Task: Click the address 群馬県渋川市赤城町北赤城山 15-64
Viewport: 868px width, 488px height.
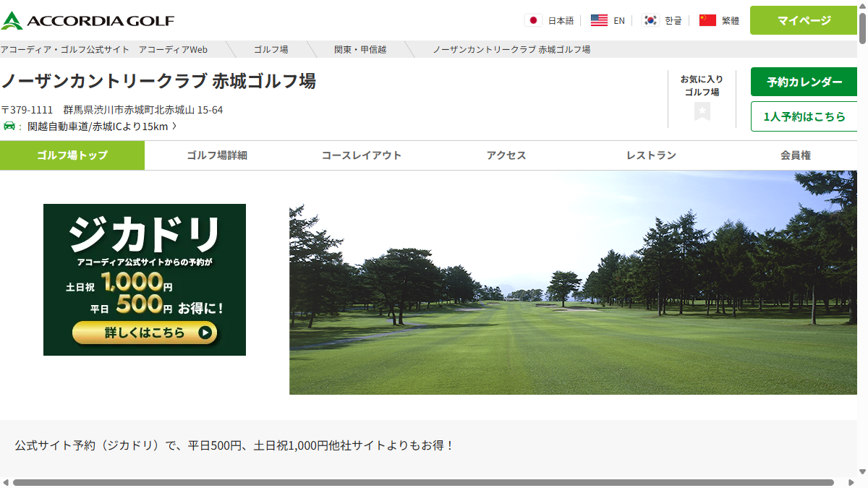Action: pyautogui.click(x=143, y=110)
